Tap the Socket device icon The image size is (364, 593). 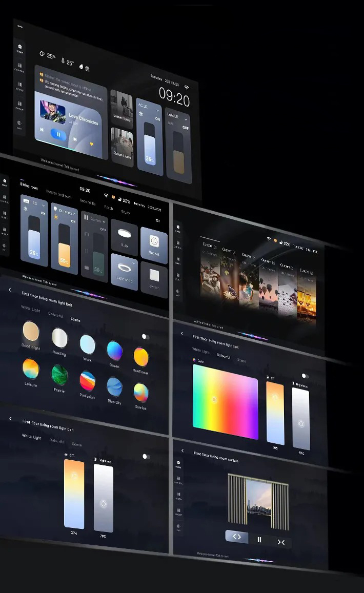154,241
